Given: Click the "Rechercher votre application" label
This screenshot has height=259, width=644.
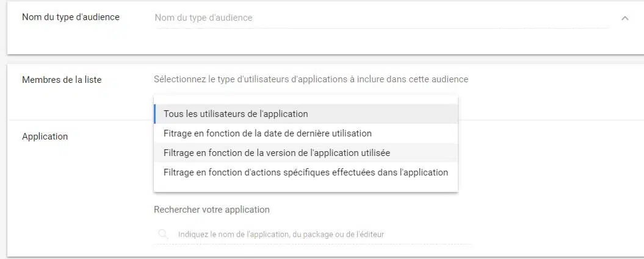Looking at the screenshot, I should pos(211,209).
